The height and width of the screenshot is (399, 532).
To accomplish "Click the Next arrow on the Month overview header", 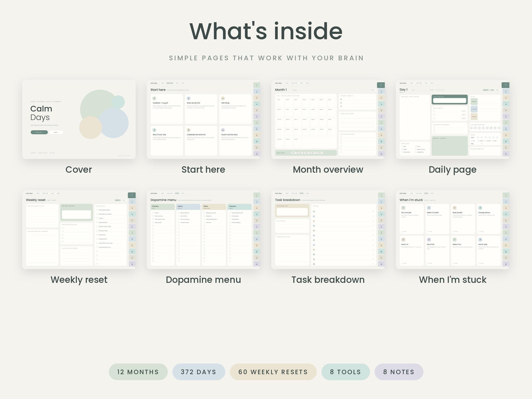I will point(373,90).
